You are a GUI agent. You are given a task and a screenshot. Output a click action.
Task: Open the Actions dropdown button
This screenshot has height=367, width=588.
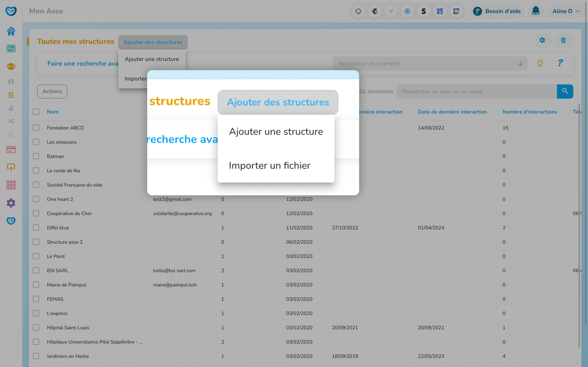[x=52, y=92]
